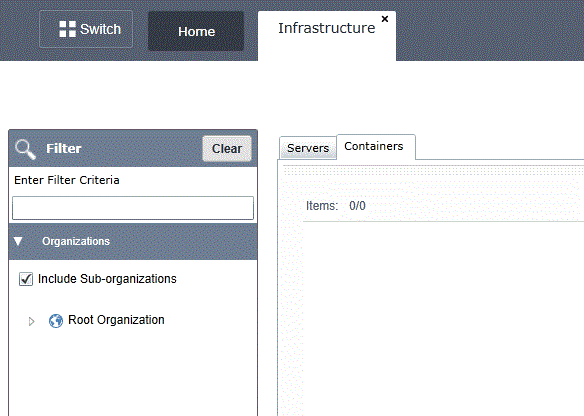The width and height of the screenshot is (584, 416).
Task: Open the Home tab
Action: (196, 31)
